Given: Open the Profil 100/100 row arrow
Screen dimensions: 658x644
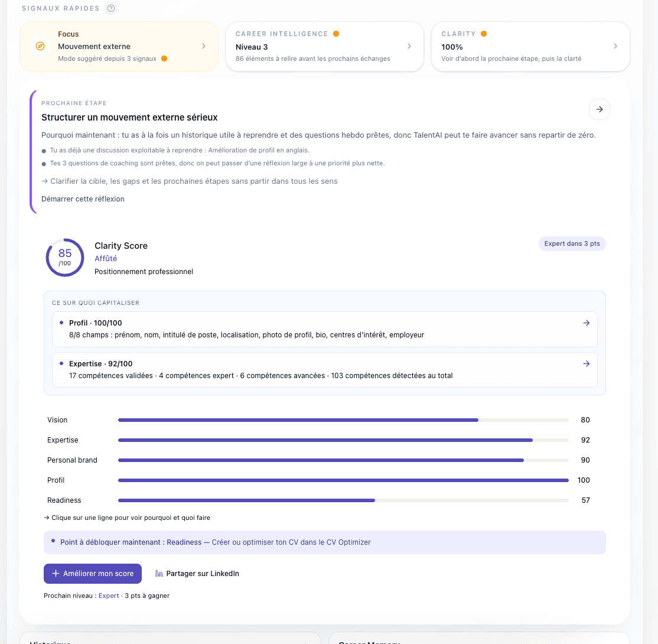Looking at the screenshot, I should (x=587, y=323).
